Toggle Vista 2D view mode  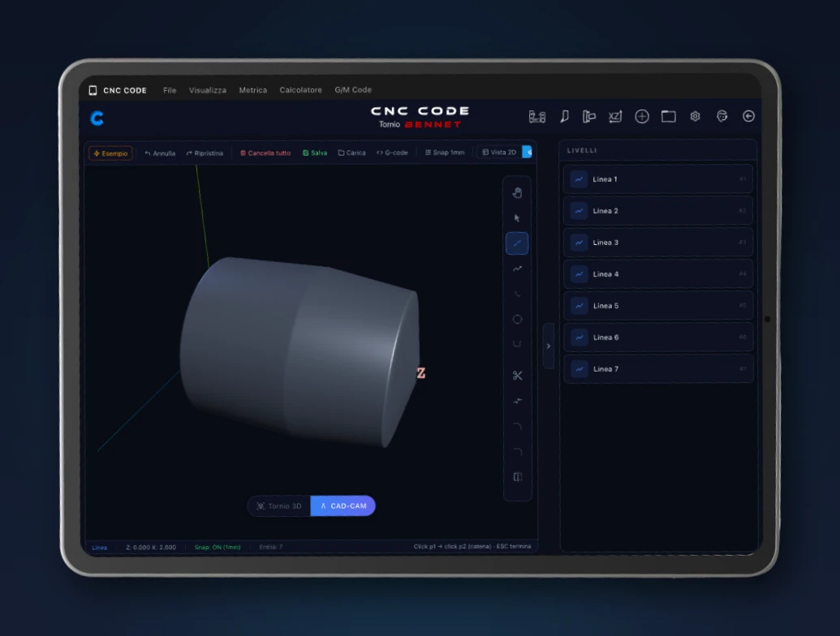click(499, 153)
